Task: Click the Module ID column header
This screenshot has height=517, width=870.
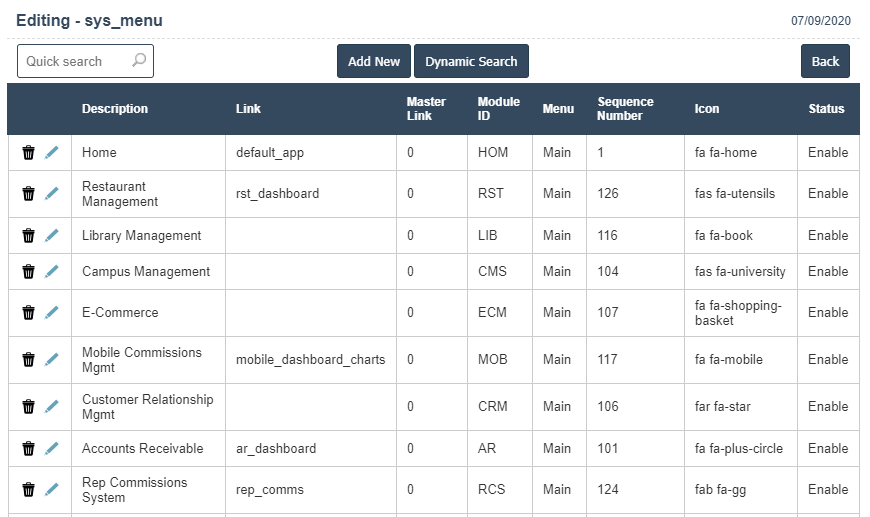Action: tap(498, 109)
